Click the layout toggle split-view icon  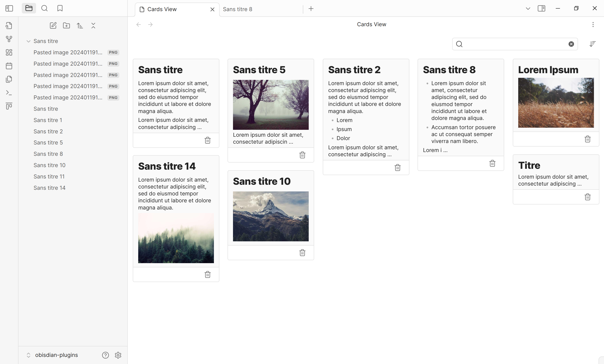[542, 8]
